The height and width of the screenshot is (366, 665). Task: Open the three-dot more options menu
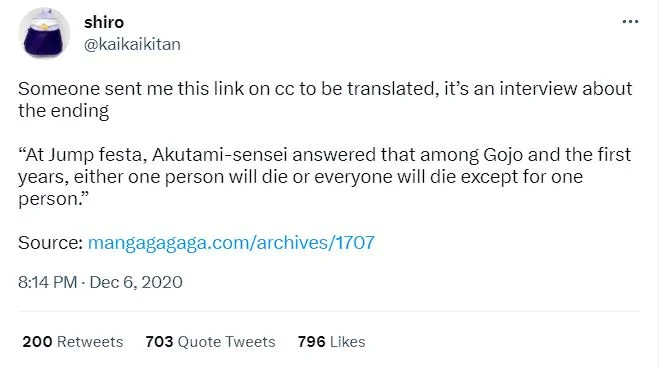click(630, 22)
